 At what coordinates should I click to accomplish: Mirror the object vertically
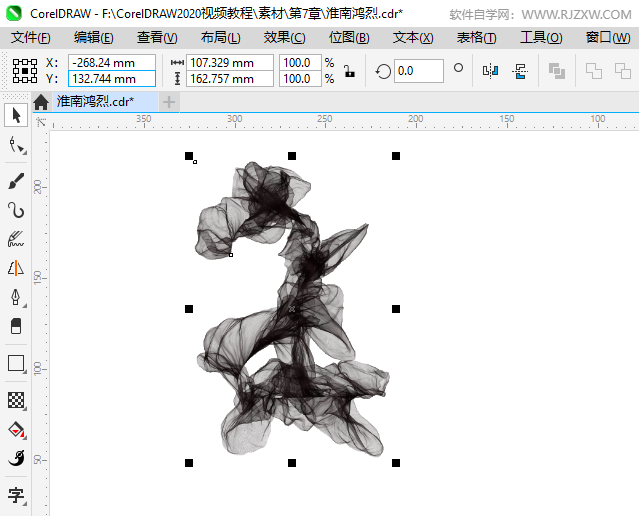[520, 71]
